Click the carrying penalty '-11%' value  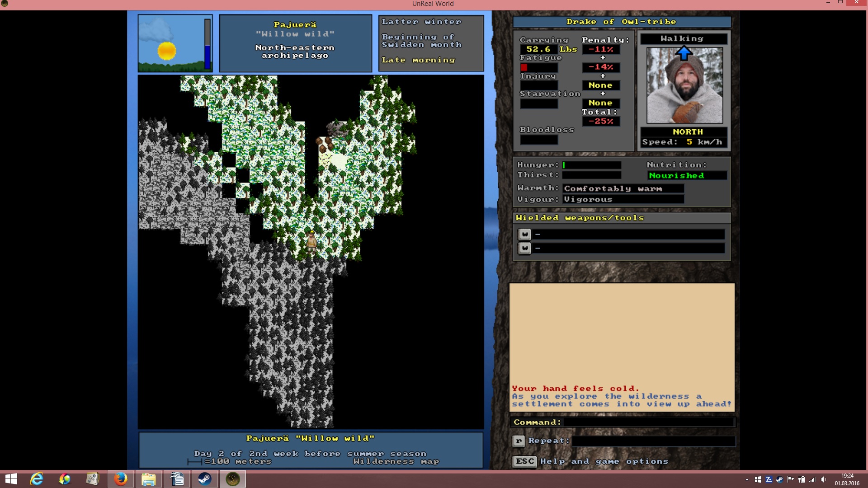[601, 49]
